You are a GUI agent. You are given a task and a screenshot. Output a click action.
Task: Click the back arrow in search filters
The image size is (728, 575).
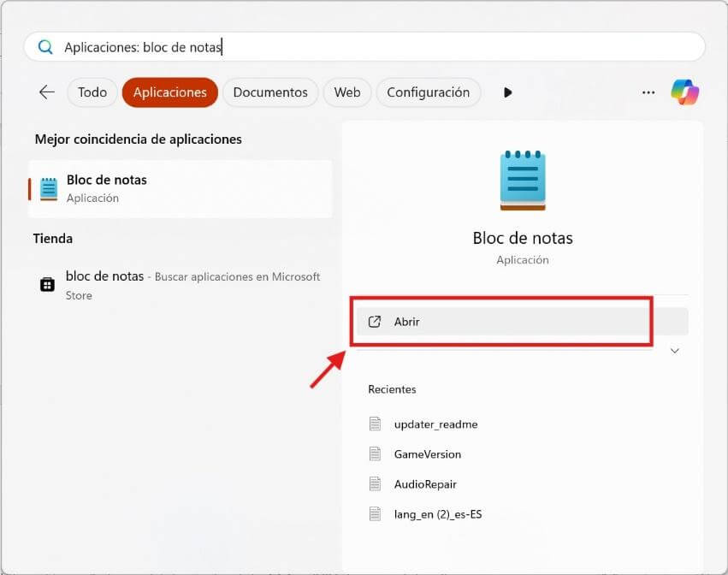(x=46, y=92)
